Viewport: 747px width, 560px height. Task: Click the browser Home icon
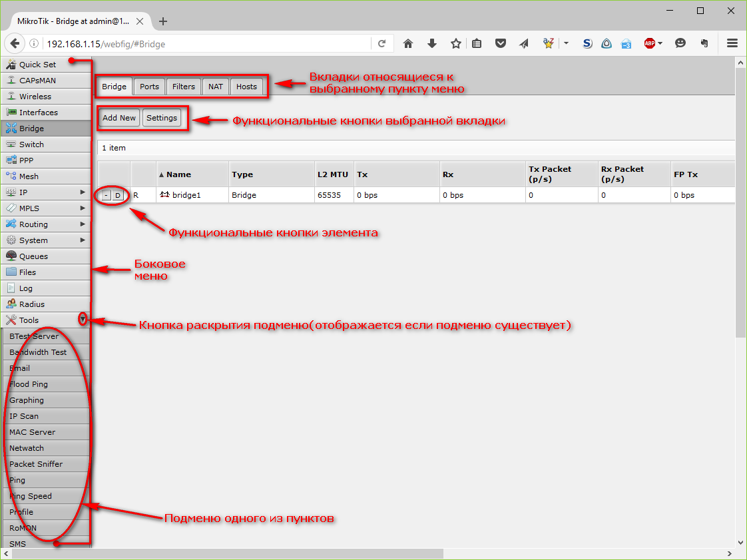tap(408, 44)
